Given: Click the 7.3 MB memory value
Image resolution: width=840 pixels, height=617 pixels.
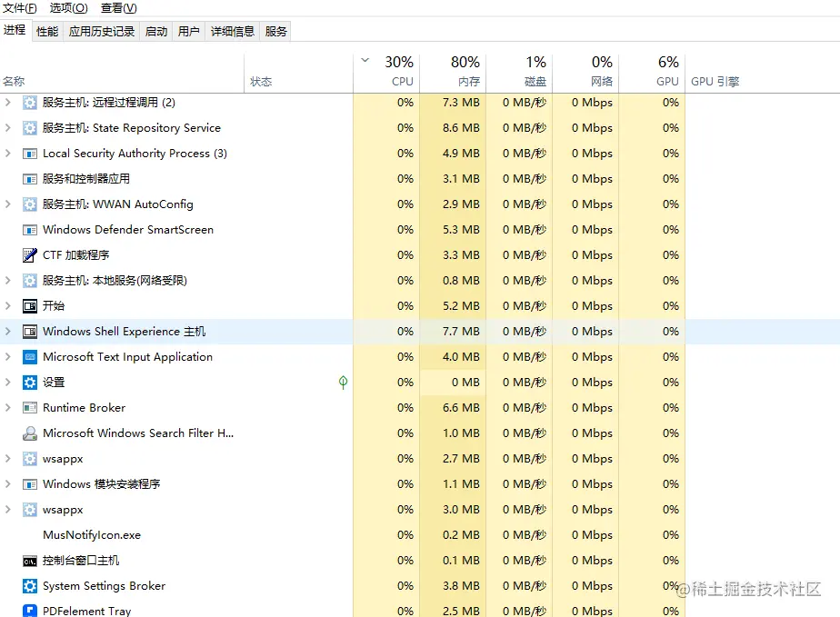Looking at the screenshot, I should coord(461,103).
